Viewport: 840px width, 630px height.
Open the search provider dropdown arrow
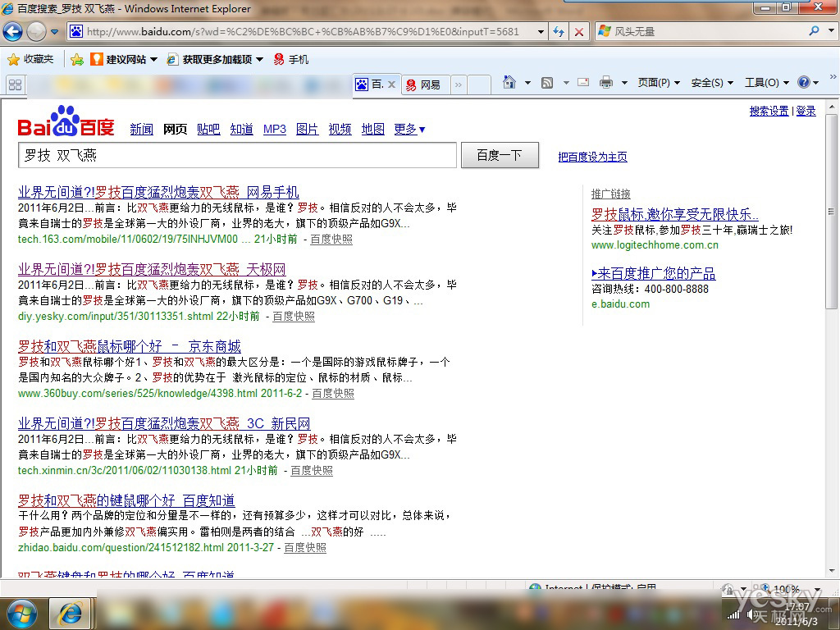pos(831,31)
